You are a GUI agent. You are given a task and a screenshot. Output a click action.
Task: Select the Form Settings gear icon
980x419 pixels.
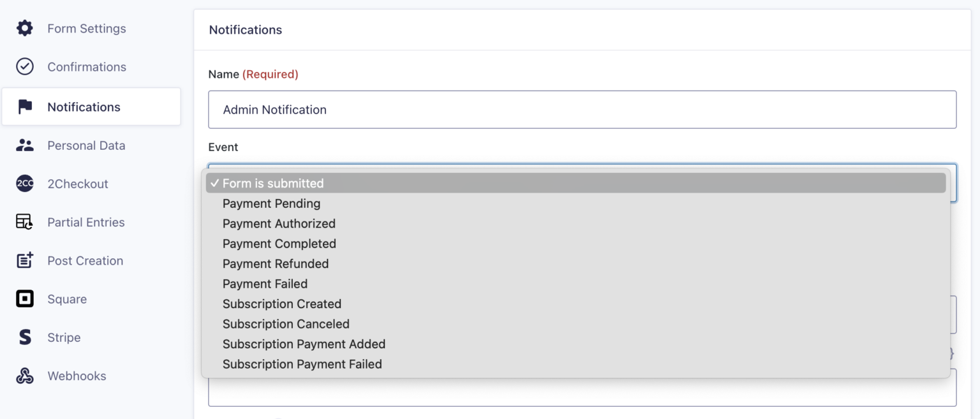coord(24,28)
